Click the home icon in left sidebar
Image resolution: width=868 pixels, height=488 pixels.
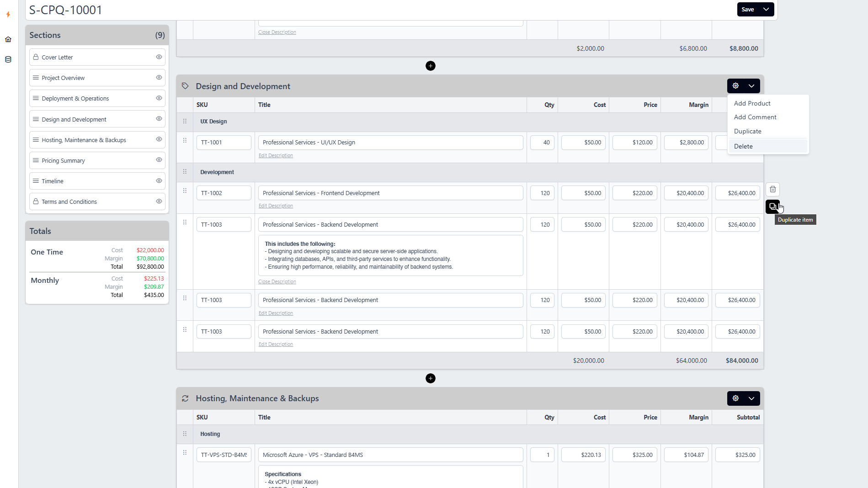pos(8,39)
